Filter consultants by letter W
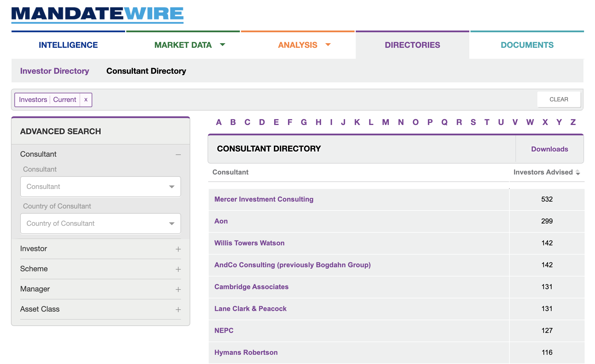This screenshot has width=595, height=364. (530, 122)
